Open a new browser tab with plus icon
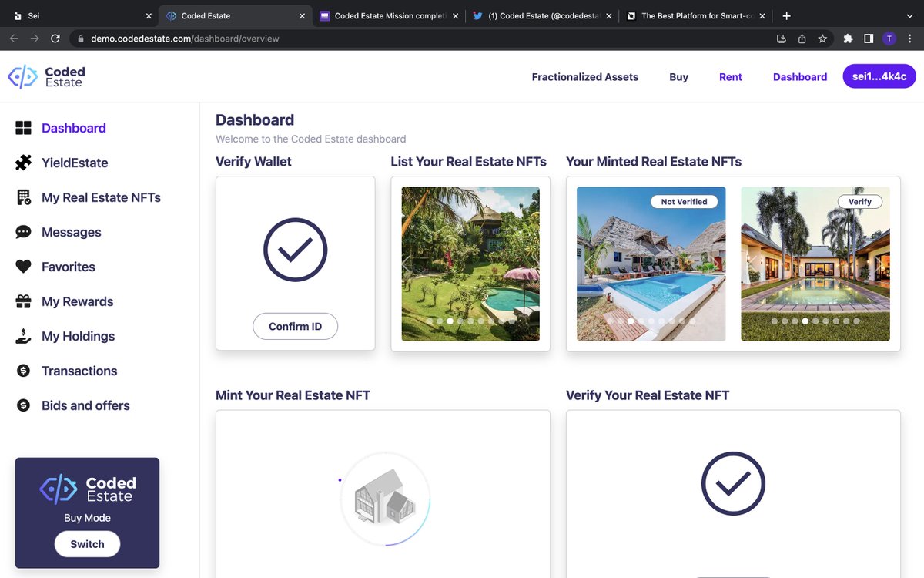 point(786,15)
